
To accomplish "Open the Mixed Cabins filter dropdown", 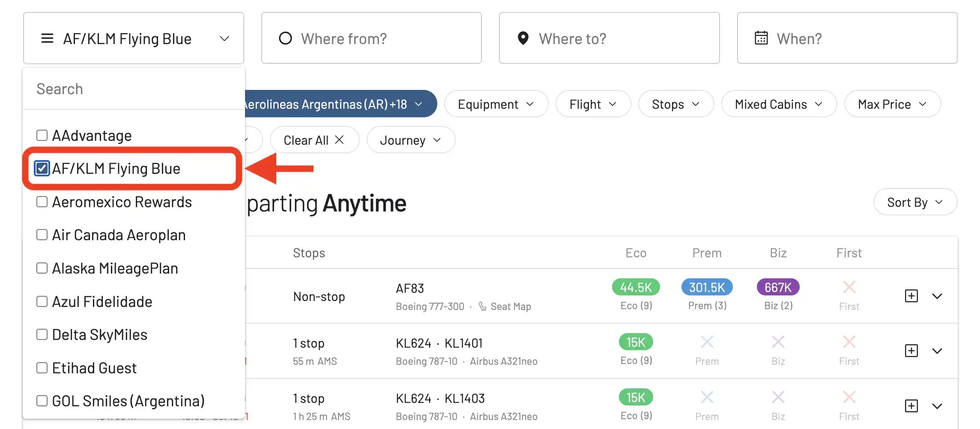I will pos(779,104).
